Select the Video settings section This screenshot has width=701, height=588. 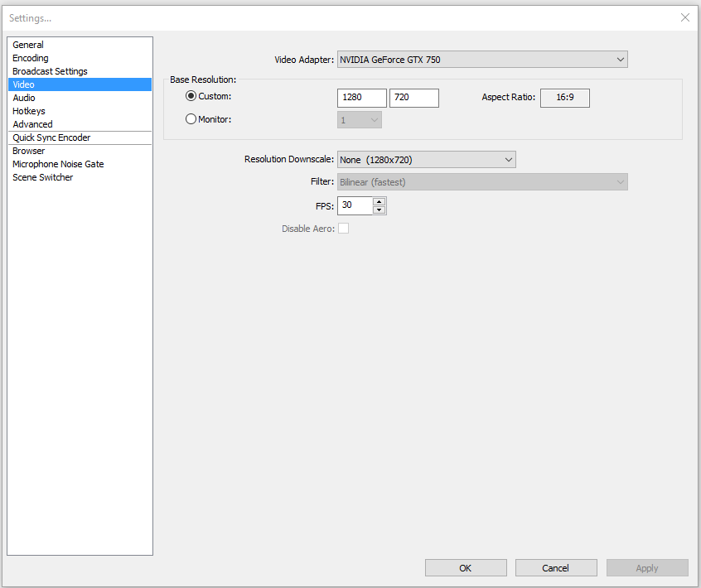pos(80,84)
